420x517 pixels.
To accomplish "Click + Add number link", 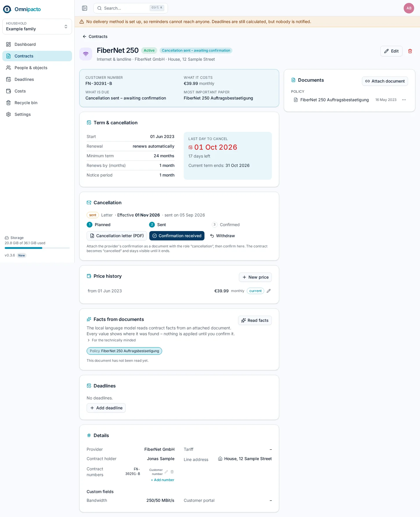I will 162,480.
